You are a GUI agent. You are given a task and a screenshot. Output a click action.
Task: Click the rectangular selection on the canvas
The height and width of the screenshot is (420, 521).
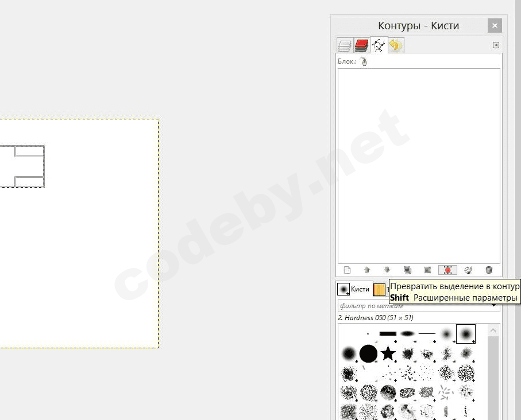point(22,166)
